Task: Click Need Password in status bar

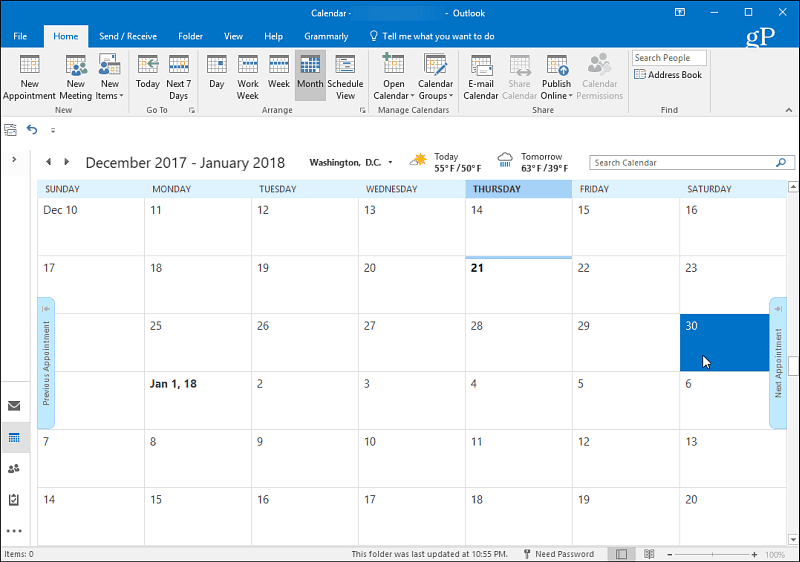Action: (559, 554)
